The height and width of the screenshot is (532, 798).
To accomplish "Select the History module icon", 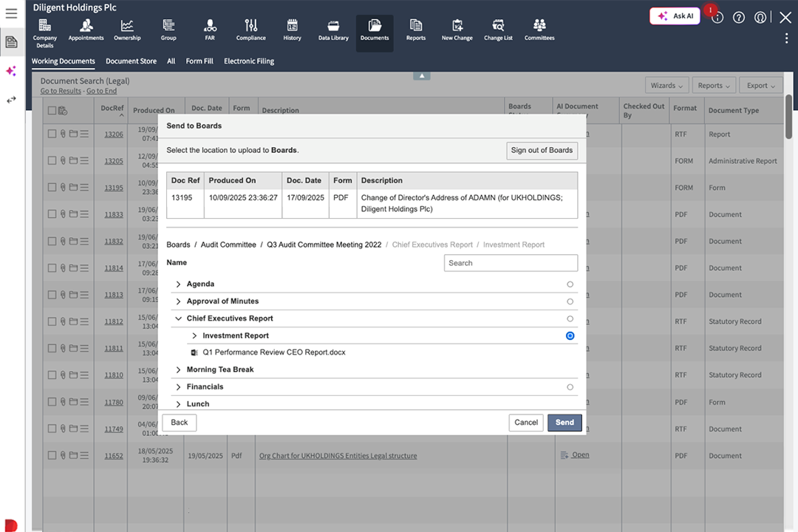I will click(x=292, y=29).
